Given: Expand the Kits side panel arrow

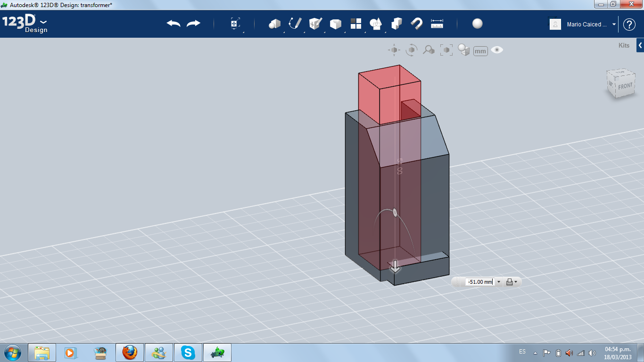Looking at the screenshot, I should [x=640, y=46].
